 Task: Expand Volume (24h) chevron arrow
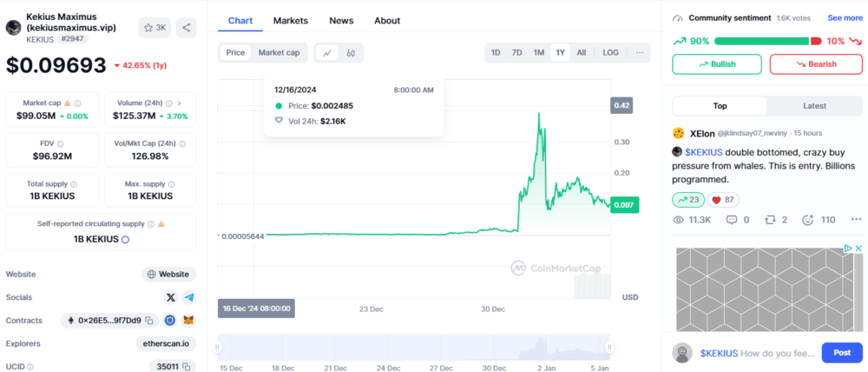[x=179, y=103]
